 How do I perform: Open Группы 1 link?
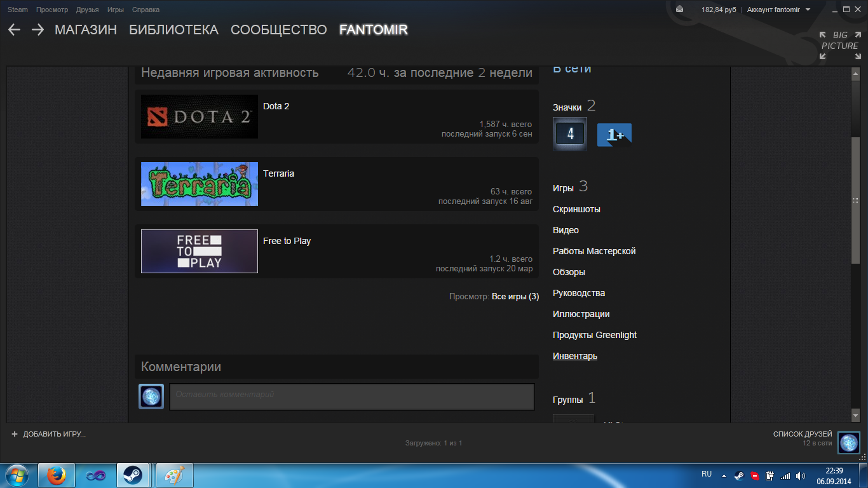(574, 398)
